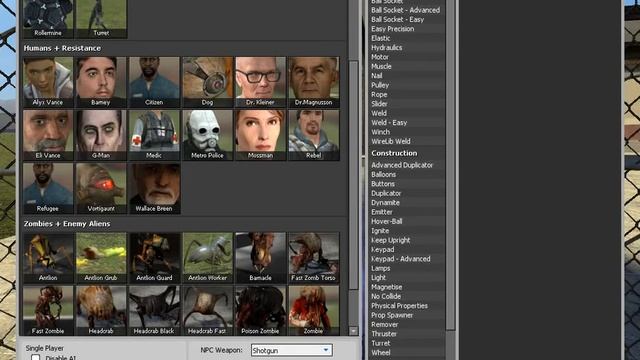
Task: Choose the Emitter tool
Action: click(x=382, y=212)
